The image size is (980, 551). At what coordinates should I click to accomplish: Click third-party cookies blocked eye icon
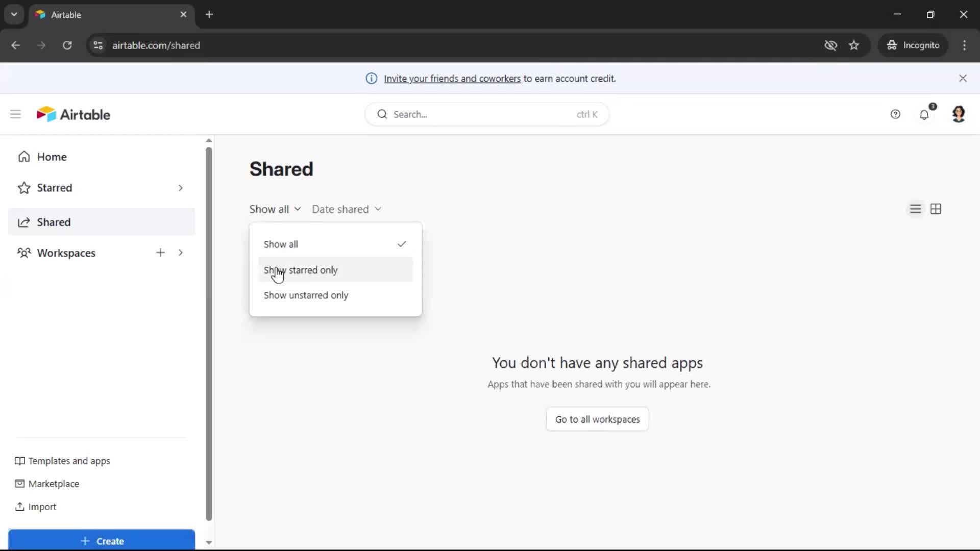point(830,45)
